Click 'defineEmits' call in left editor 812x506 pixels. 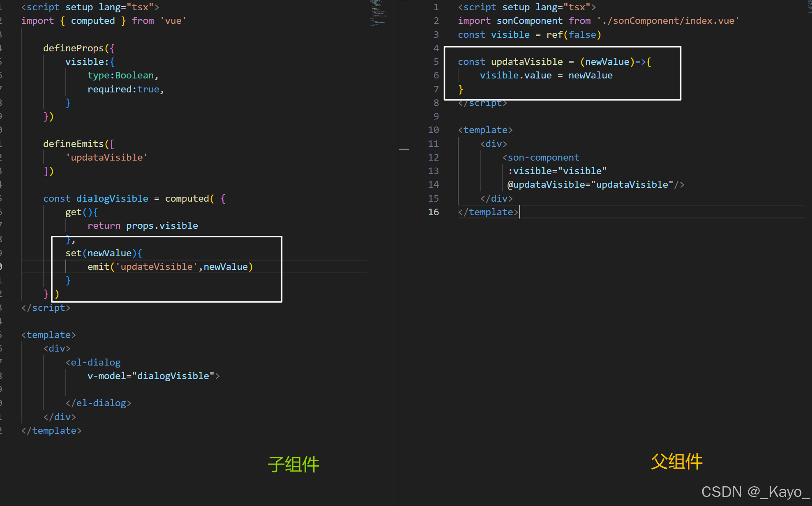(73, 144)
